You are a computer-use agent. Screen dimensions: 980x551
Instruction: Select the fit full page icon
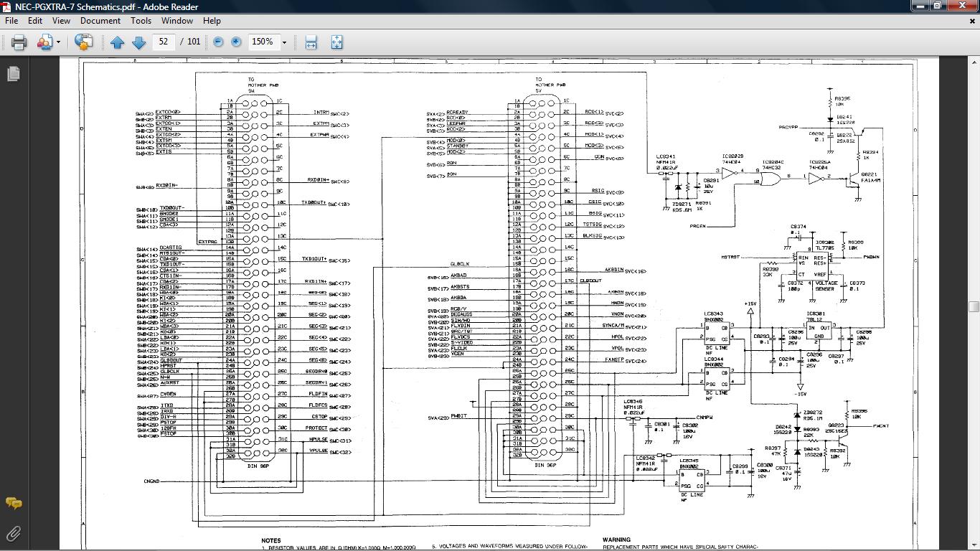pos(336,42)
